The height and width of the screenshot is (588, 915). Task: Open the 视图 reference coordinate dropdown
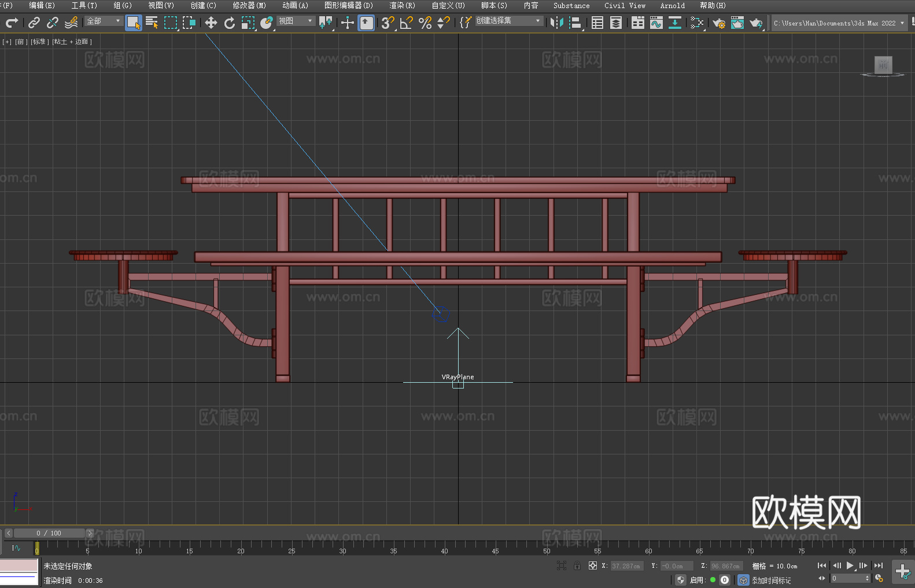296,21
